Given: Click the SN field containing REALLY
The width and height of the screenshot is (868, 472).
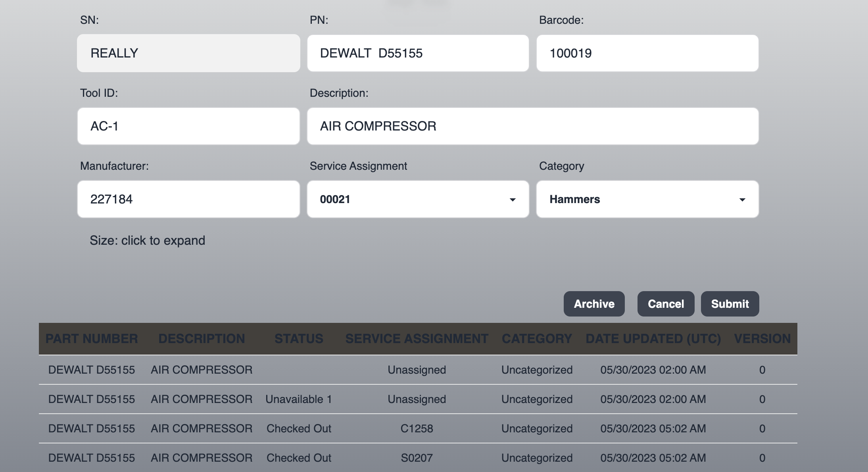Looking at the screenshot, I should click(188, 53).
